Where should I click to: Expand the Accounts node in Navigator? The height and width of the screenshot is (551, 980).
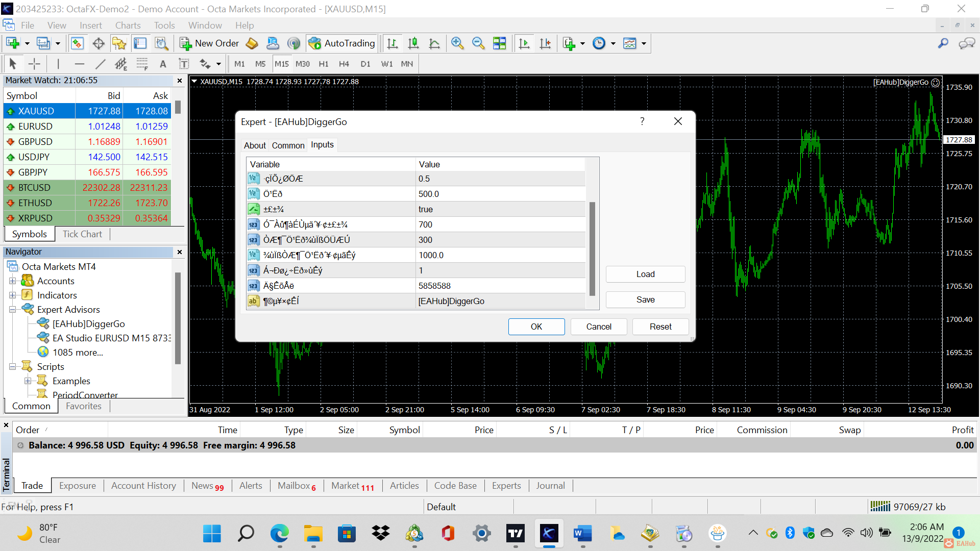point(13,281)
